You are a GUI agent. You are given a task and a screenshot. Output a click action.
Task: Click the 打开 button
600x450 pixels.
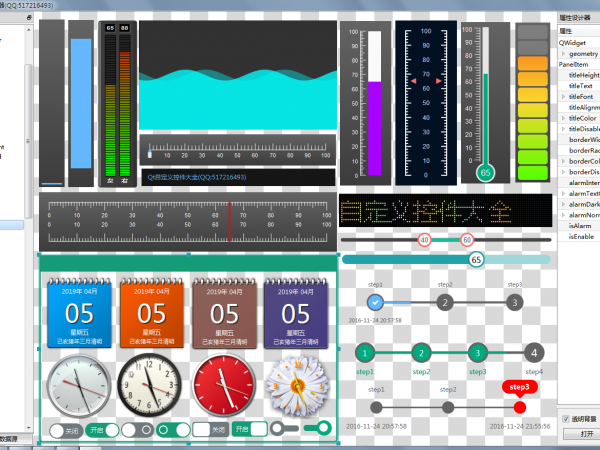tap(586, 434)
